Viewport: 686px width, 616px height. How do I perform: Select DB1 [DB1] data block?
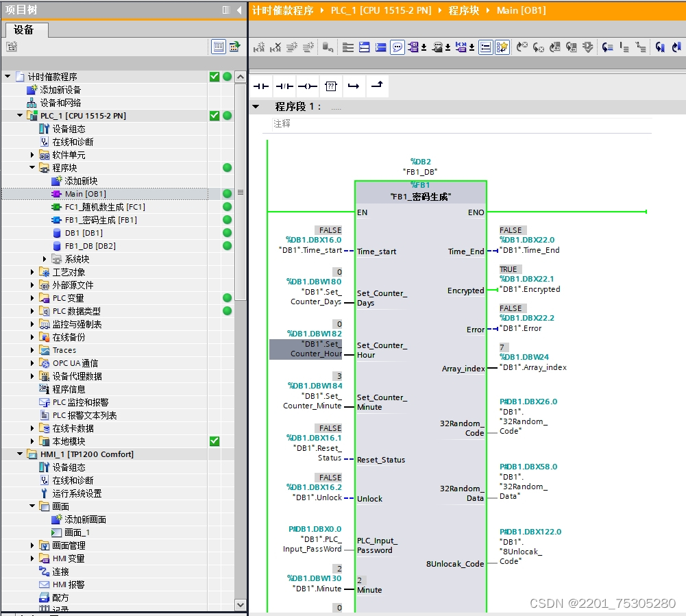tap(84, 233)
